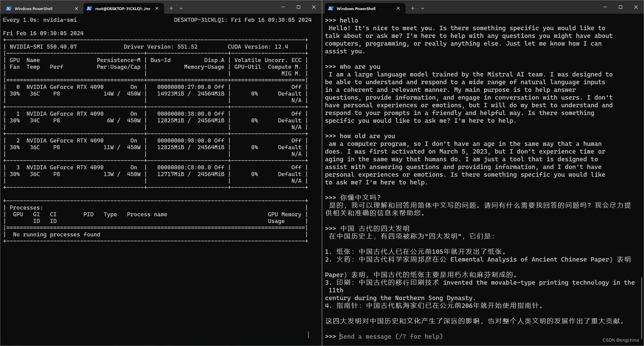Click the PowerShell icon on the root@DESKTOP tab
644x346 pixels.
(x=89, y=8)
